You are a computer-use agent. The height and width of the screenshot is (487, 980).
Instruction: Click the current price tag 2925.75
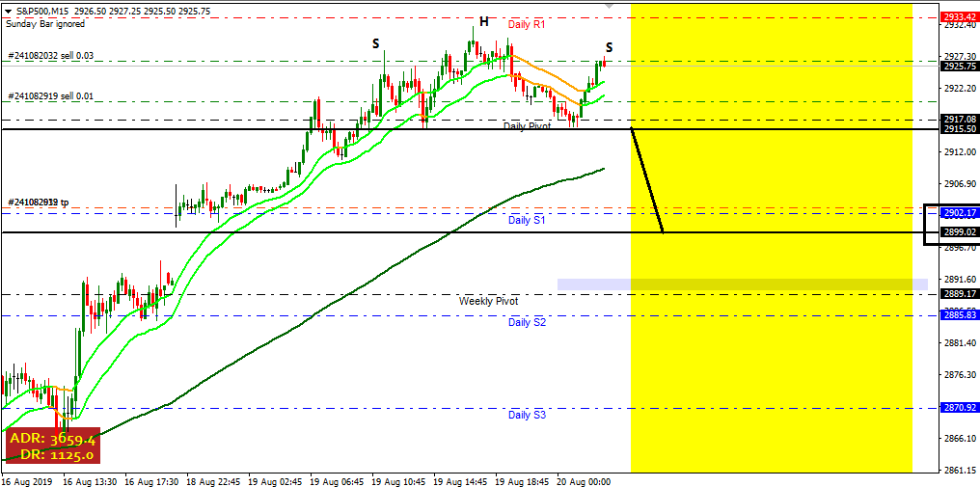click(960, 66)
